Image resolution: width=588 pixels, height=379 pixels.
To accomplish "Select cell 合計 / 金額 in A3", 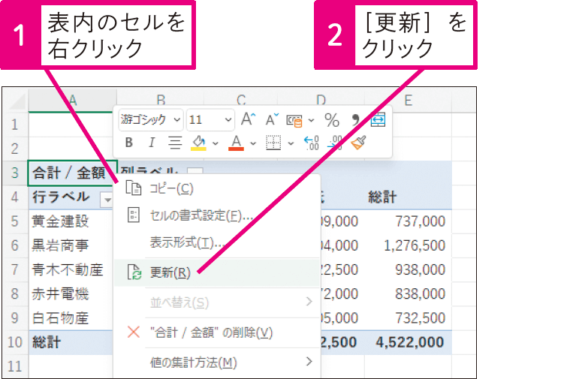I will tap(72, 173).
